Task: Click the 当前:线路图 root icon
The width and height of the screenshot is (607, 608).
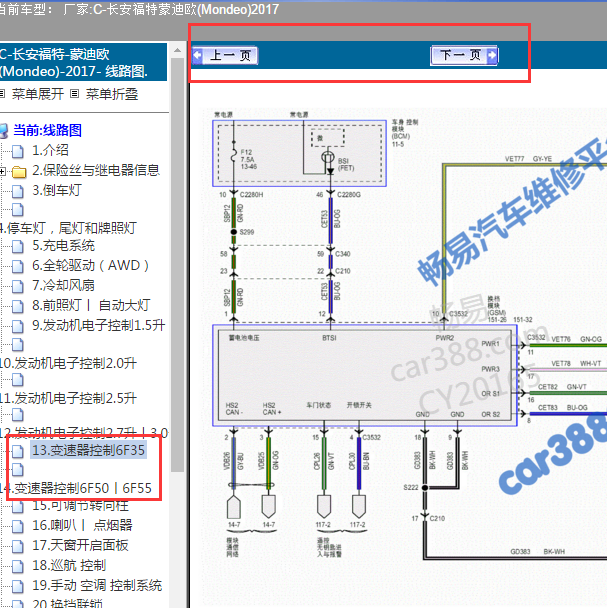Action: [x=4, y=131]
